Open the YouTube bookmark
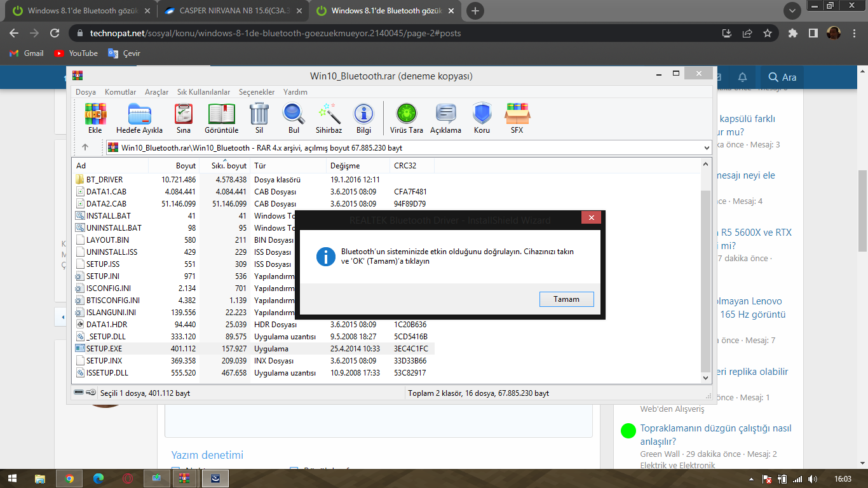 [76, 53]
